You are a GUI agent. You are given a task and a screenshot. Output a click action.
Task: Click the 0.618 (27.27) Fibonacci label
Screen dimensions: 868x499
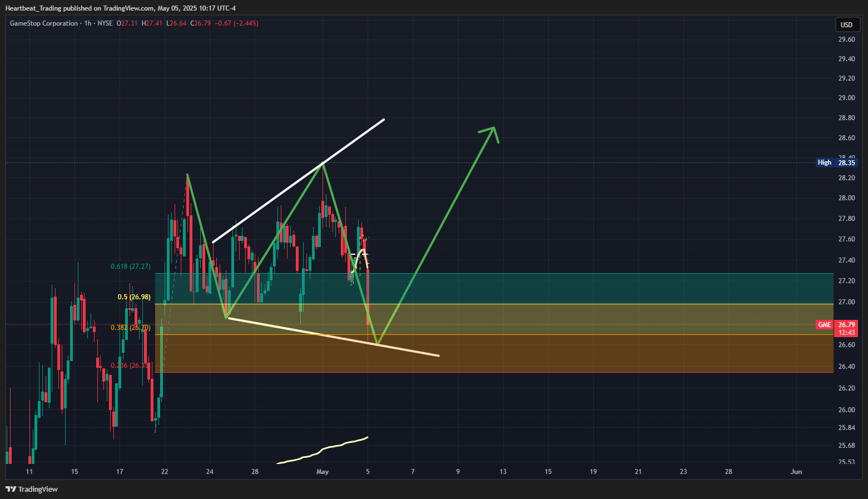131,266
